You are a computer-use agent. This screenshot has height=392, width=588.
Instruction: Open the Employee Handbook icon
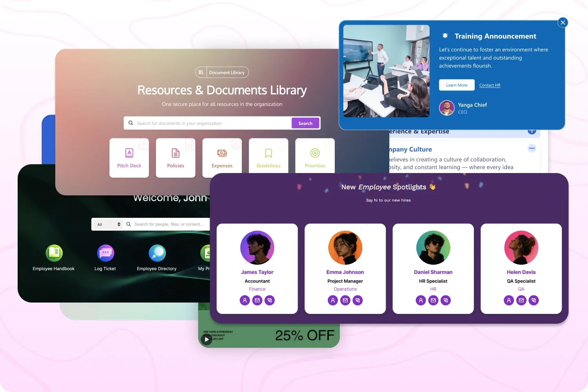coord(54,253)
